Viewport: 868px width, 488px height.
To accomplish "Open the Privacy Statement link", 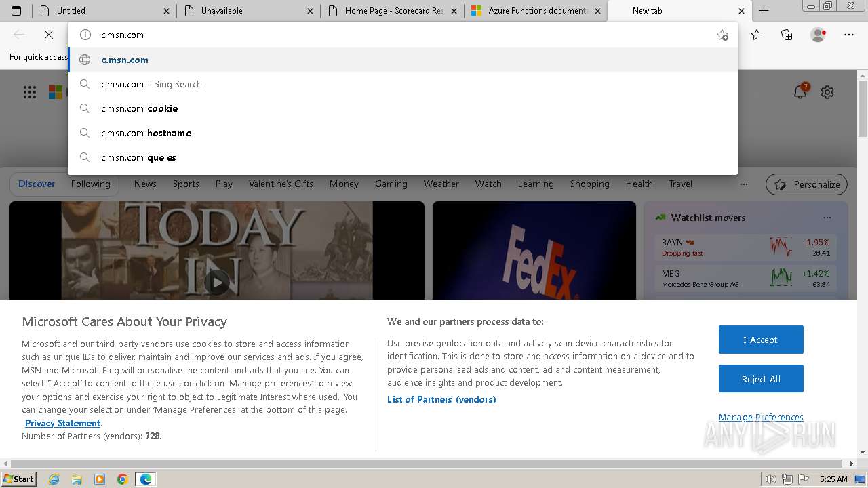I will 62,423.
